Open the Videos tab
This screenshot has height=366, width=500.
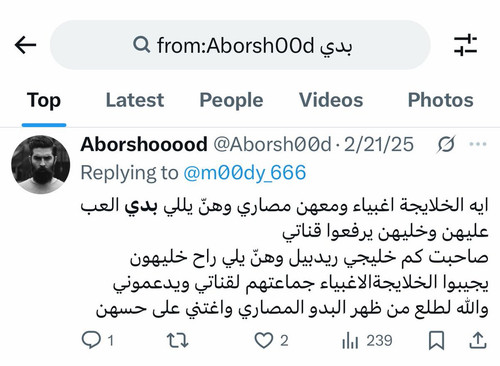tap(331, 100)
